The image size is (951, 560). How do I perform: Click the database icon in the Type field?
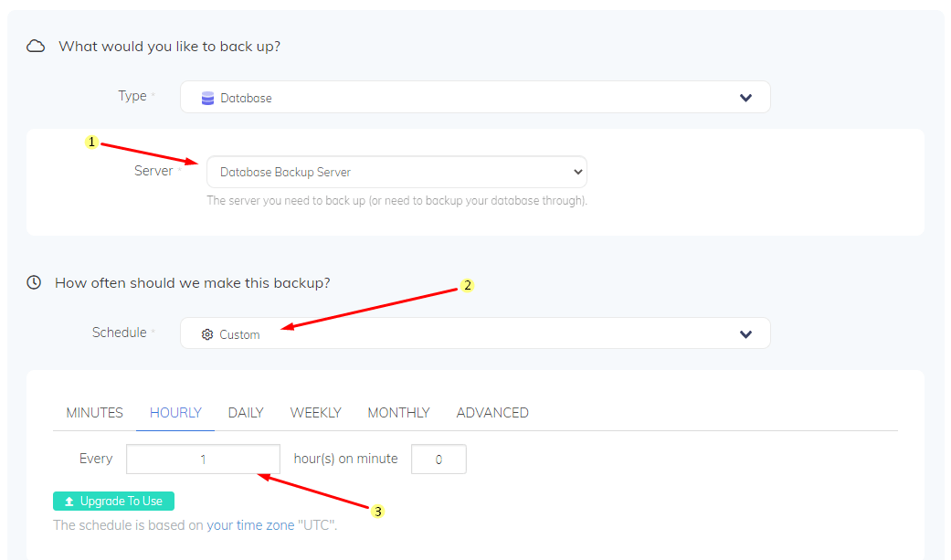click(207, 98)
